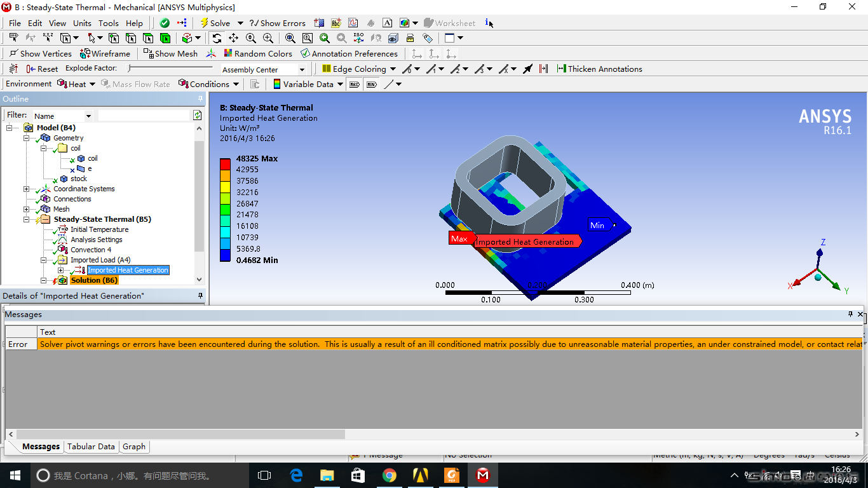
Task: Click the Refresh filter icon in Outline
Action: point(198,115)
